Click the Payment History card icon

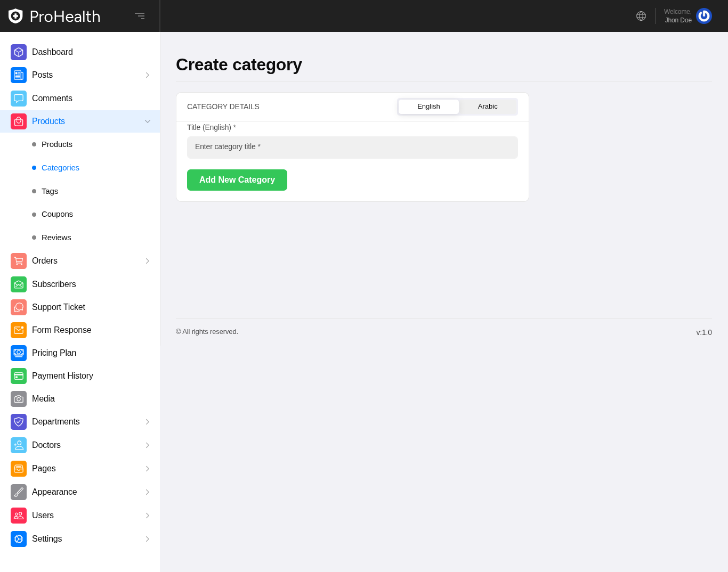pyautogui.click(x=19, y=376)
